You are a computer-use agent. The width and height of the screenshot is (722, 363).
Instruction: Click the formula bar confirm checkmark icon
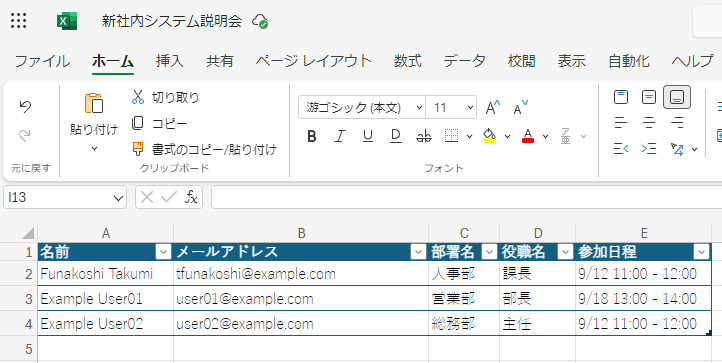pyautogui.click(x=169, y=198)
